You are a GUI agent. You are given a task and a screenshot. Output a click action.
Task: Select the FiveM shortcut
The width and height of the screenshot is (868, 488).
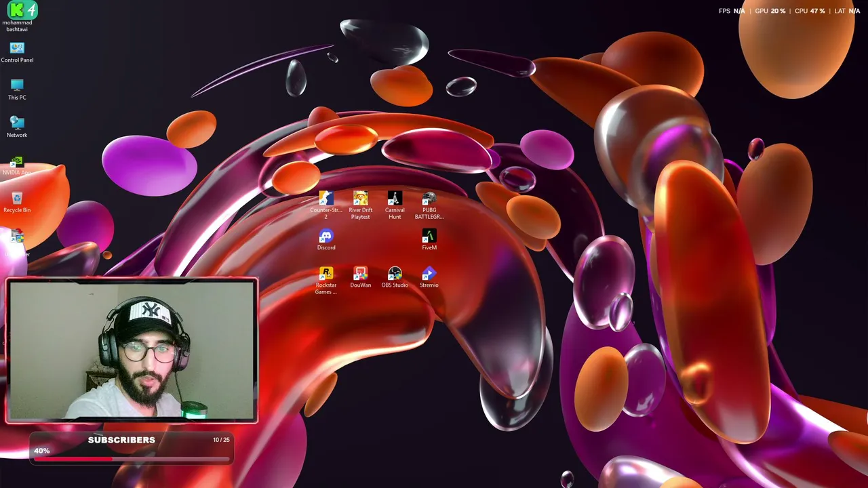click(x=429, y=239)
